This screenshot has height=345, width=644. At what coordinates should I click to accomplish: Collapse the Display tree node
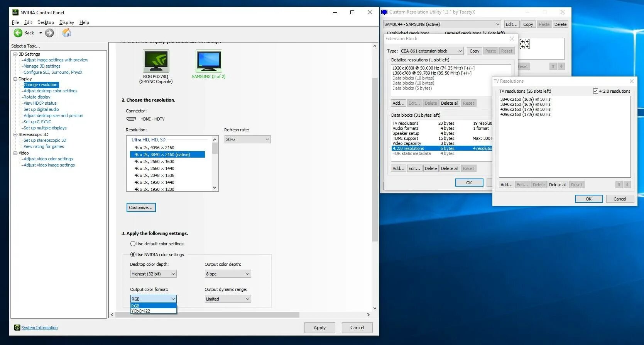coord(15,79)
